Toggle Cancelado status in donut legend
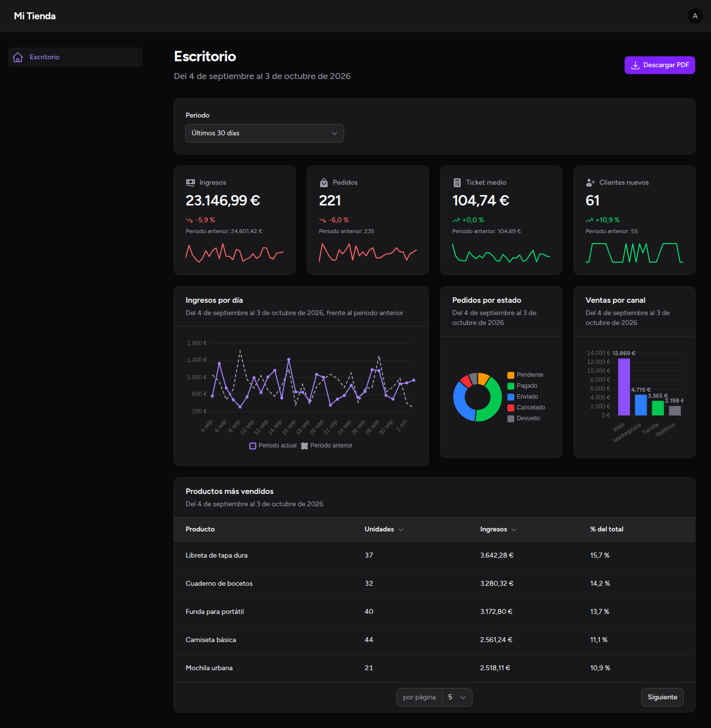 coord(526,408)
